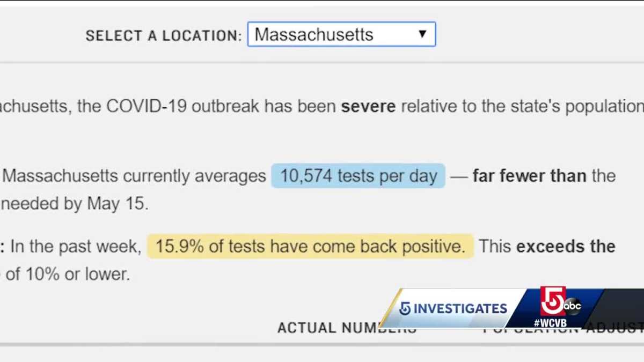Click inside the Massachusetts selection box

coord(322,34)
